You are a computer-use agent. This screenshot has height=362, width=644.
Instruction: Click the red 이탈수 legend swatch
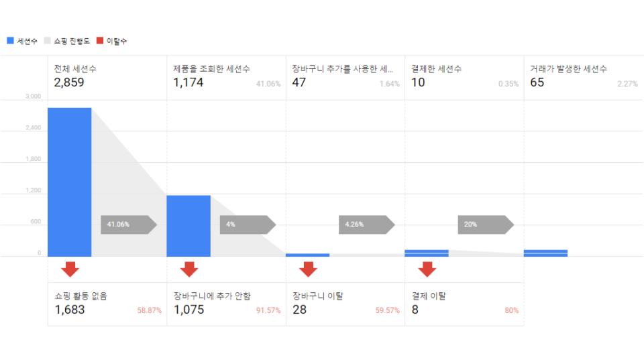(100, 41)
